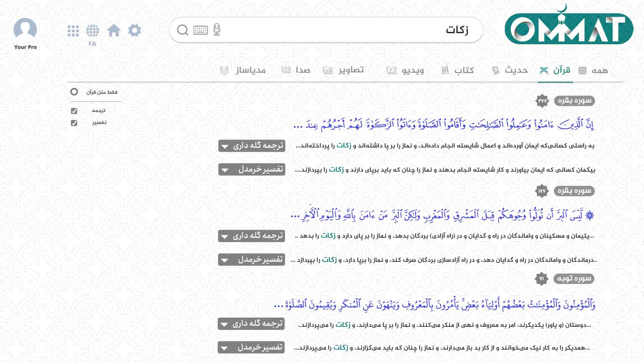Open the on-screen keyboard in search bar
Image resolution: width=644 pixels, height=362 pixels.
point(201,30)
